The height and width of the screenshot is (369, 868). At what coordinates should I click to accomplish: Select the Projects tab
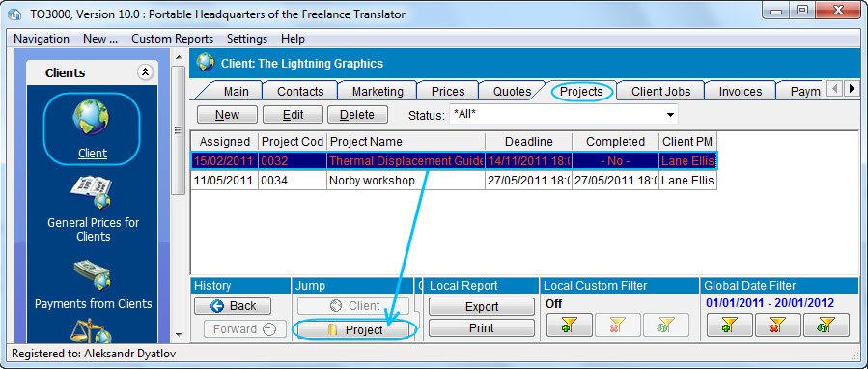(x=581, y=92)
